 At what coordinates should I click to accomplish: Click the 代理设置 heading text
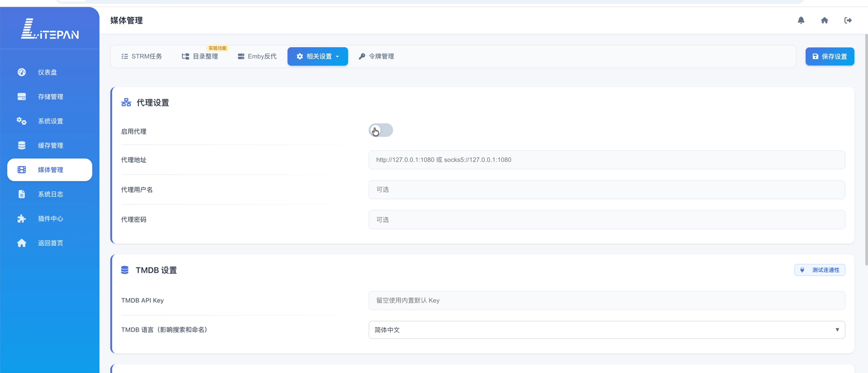153,102
